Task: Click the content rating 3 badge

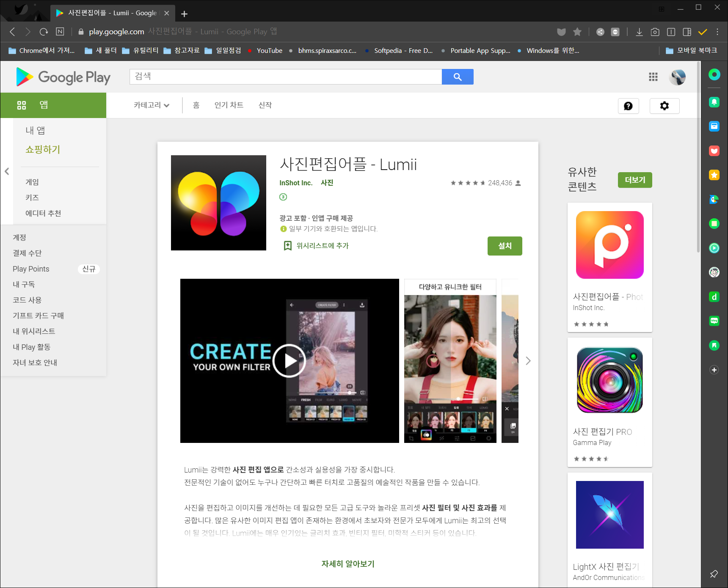Action: coord(283,197)
